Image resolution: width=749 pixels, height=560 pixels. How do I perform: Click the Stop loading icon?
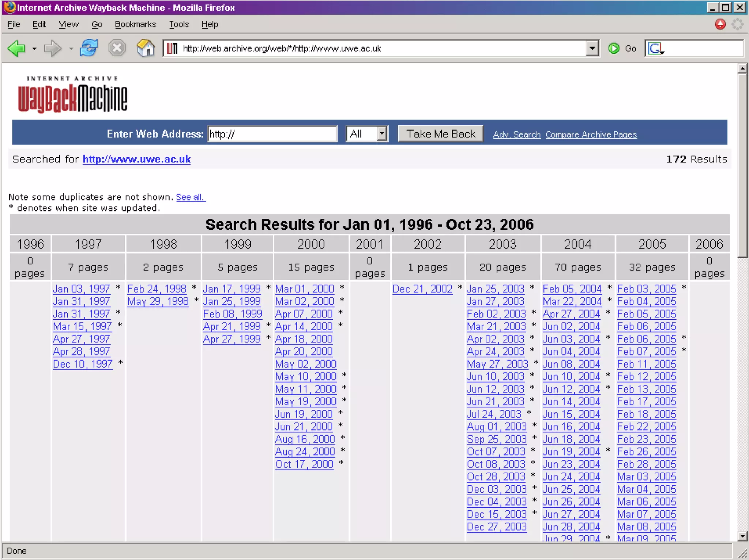pyautogui.click(x=117, y=48)
